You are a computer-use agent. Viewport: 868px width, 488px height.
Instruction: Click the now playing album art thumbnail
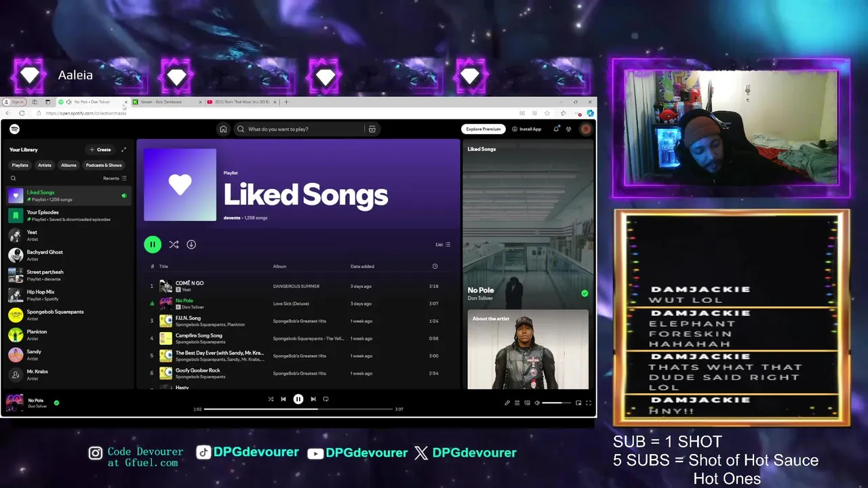point(14,403)
